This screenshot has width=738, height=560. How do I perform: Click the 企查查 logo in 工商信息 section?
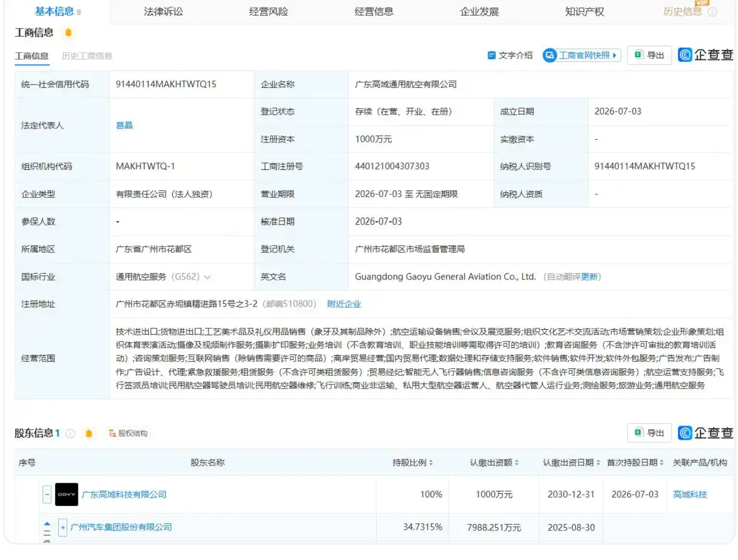click(706, 55)
